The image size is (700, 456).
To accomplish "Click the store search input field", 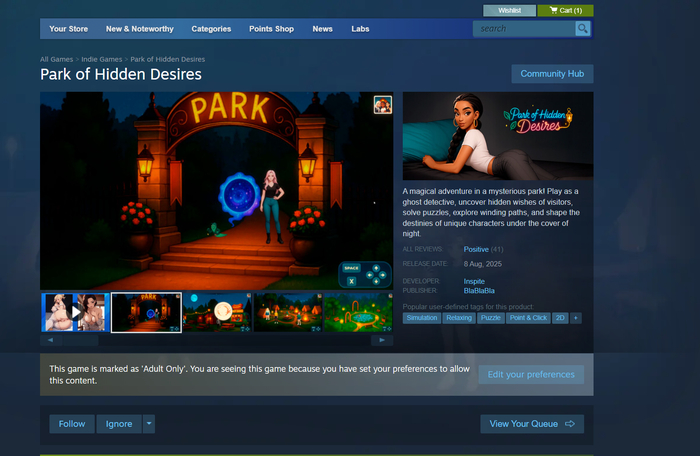I will [x=523, y=29].
